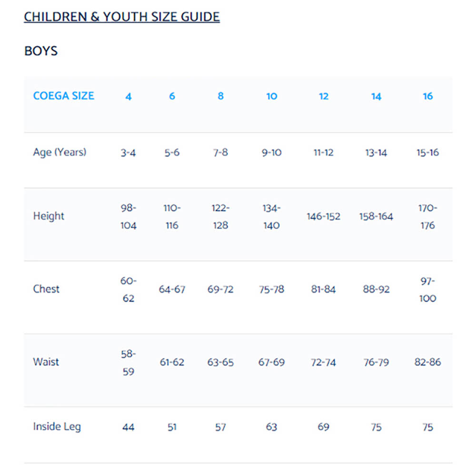Click the COEGA SIZE header label

point(64,96)
